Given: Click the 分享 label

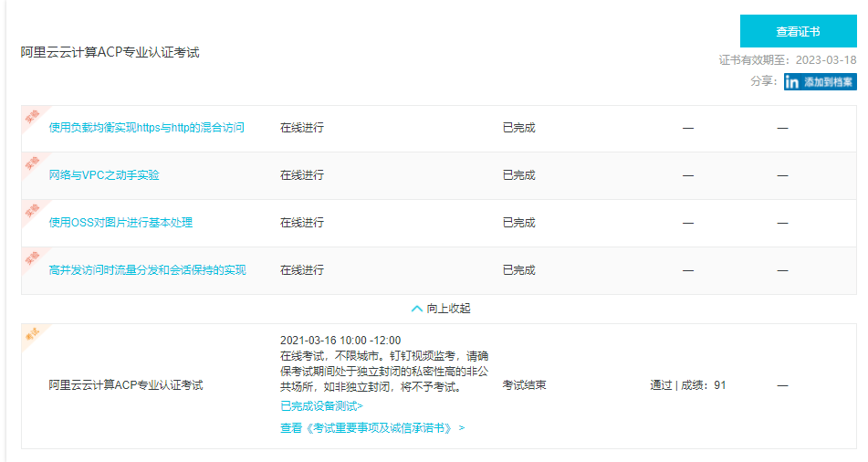Looking at the screenshot, I should [764, 81].
